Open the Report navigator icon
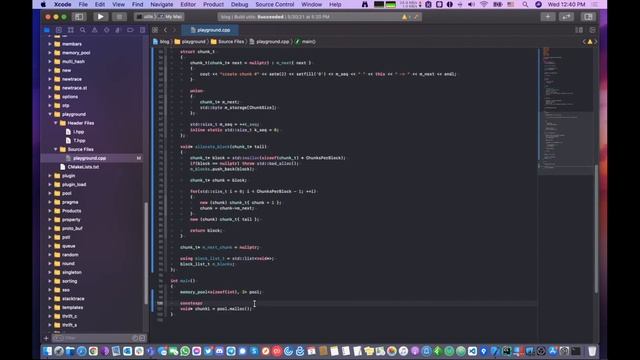The width and height of the screenshot is (640, 360). tap(142, 30)
